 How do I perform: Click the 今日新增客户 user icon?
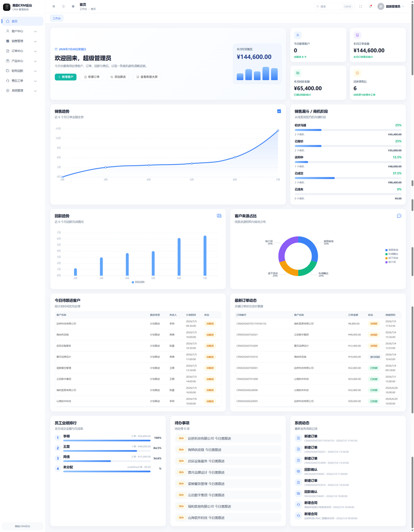(x=298, y=35)
